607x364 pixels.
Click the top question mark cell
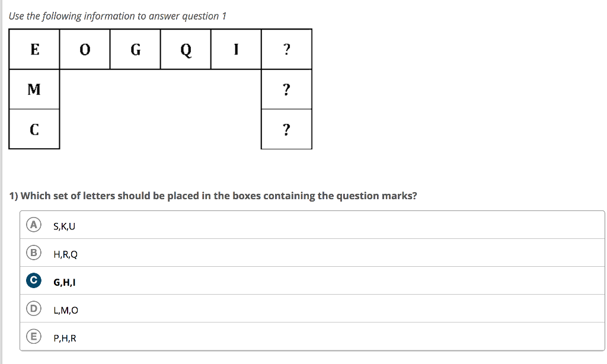point(287,50)
